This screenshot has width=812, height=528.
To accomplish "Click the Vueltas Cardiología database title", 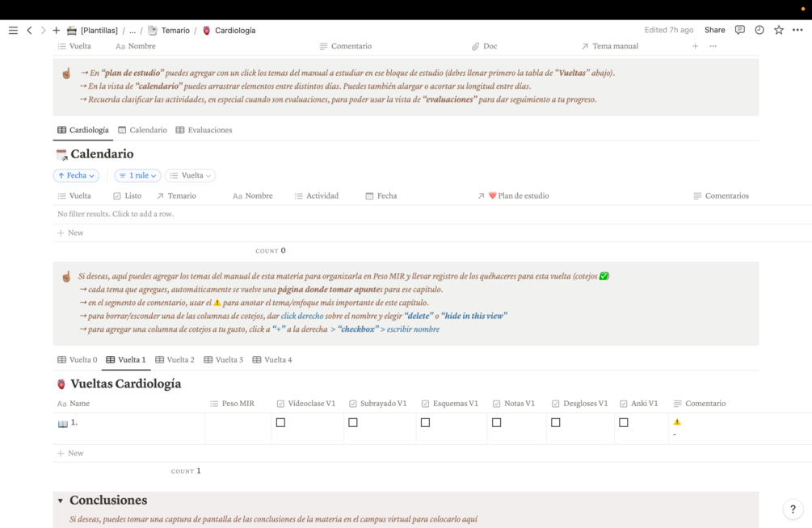I will click(126, 383).
